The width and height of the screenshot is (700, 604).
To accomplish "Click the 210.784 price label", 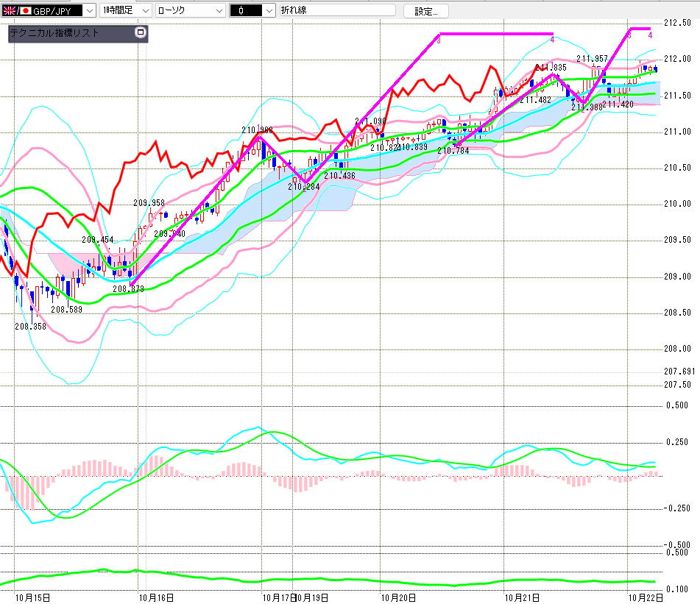I will pos(453,151).
